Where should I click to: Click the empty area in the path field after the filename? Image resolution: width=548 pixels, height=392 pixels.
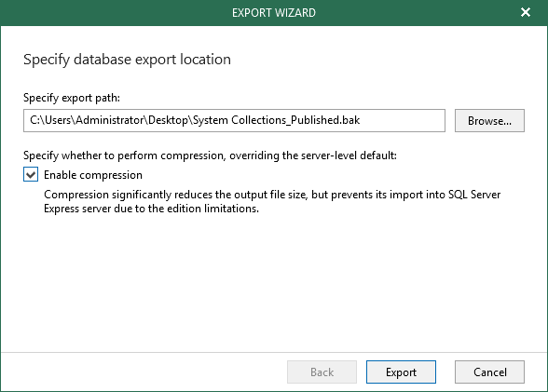click(x=402, y=120)
